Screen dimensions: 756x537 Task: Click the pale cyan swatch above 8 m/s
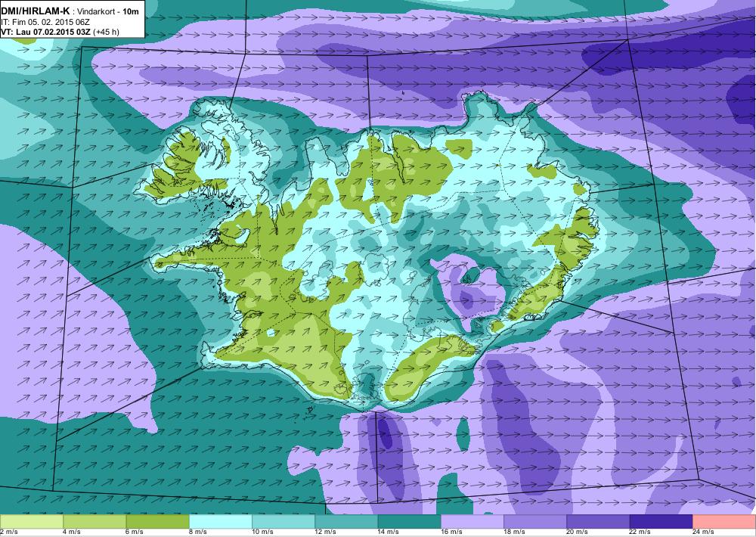(220, 522)
